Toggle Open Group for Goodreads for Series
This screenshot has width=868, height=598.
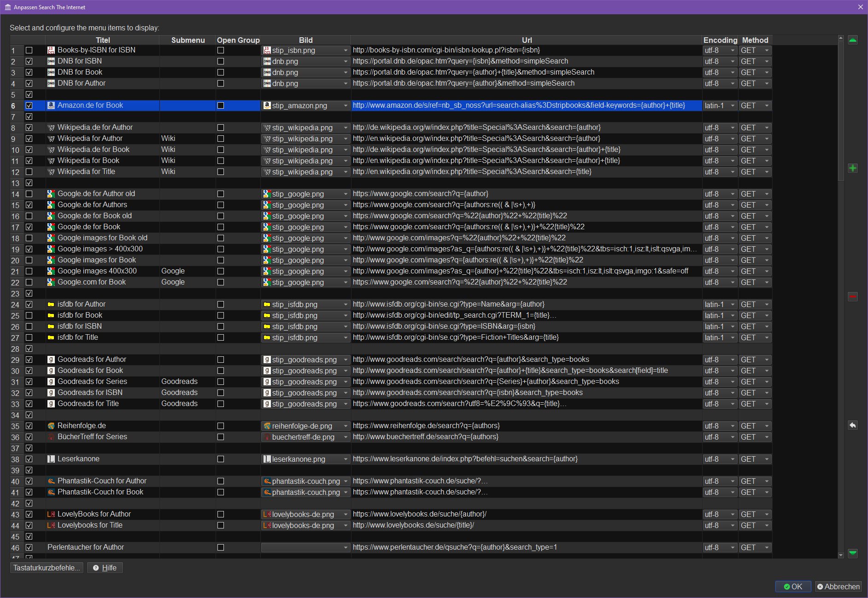pos(221,382)
